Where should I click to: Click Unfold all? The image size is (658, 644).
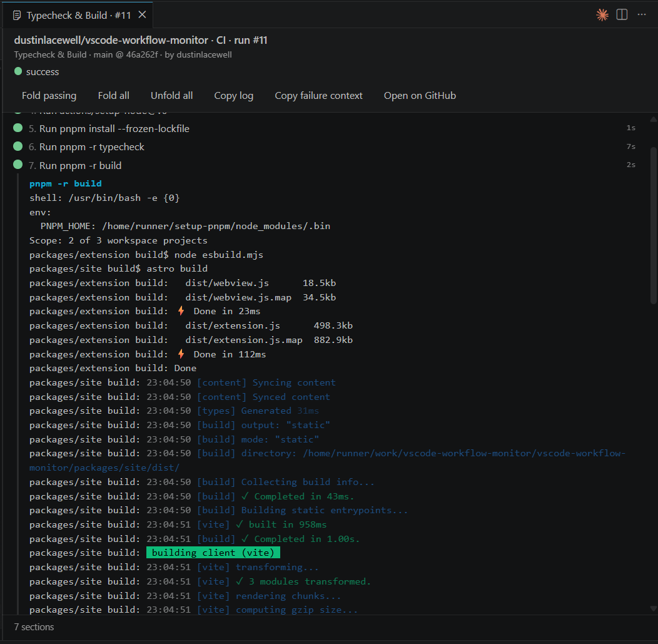pos(171,95)
